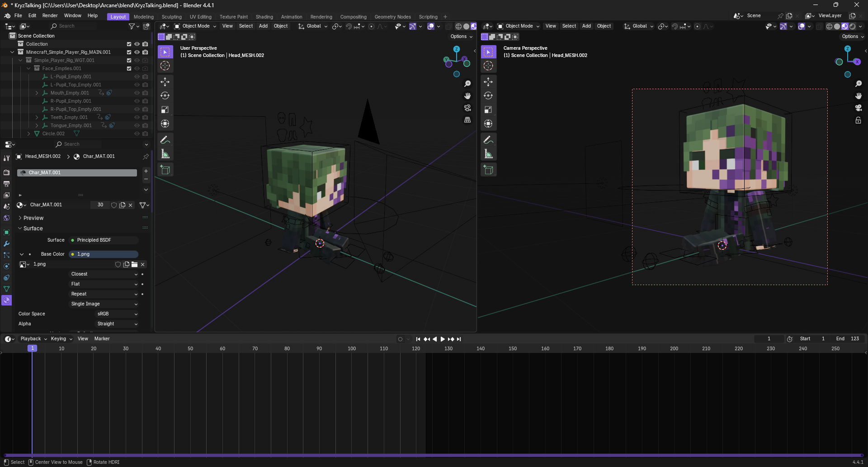Click the timeline horizontal scrollbar

click(434, 455)
